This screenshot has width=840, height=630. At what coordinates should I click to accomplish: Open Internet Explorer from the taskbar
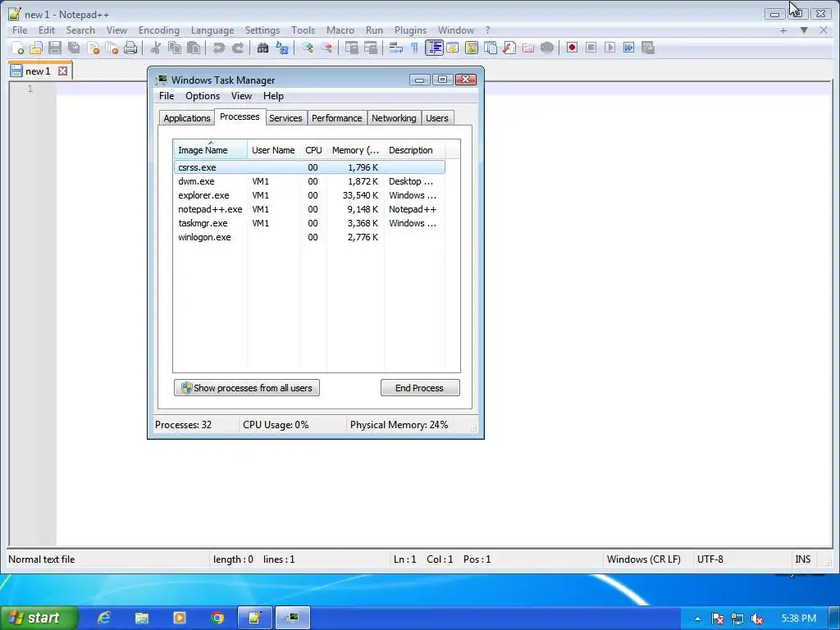[x=103, y=619]
